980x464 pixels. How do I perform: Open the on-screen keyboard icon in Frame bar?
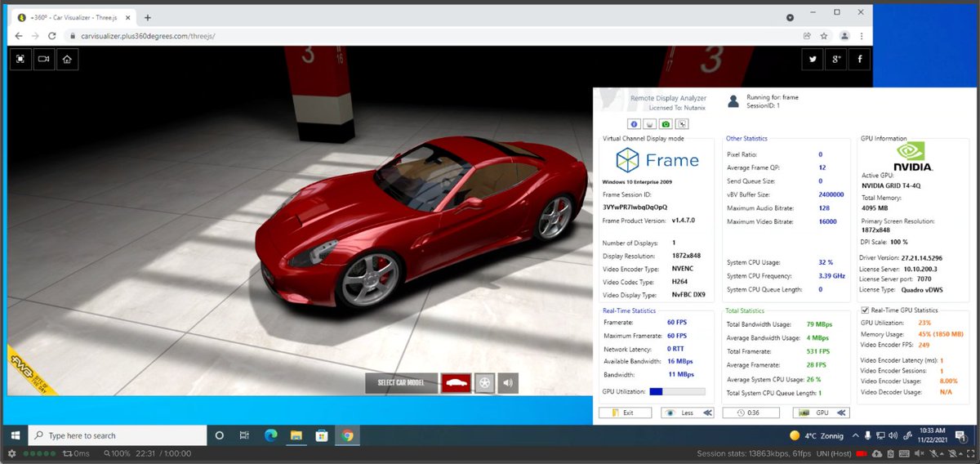[x=904, y=453]
